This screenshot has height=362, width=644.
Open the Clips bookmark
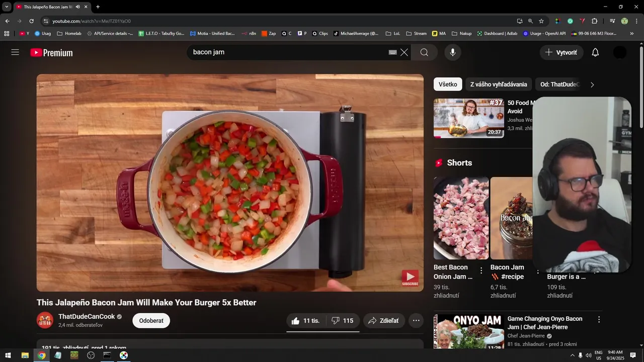point(320,34)
